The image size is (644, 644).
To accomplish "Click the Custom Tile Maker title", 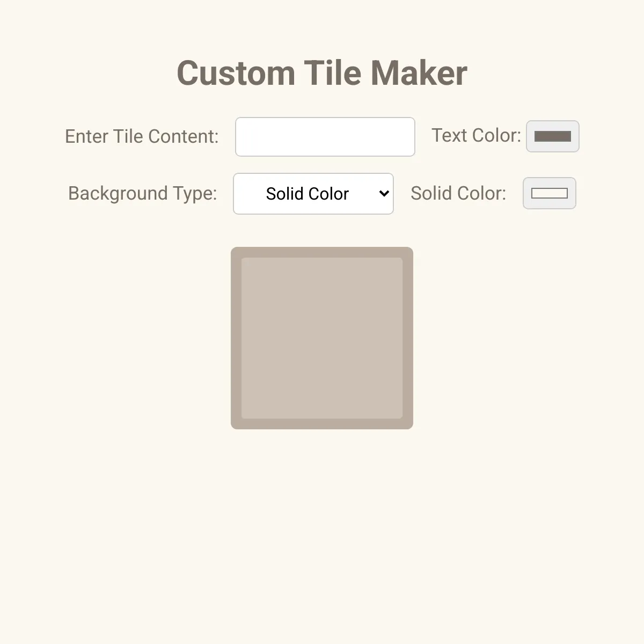I will point(322,72).
